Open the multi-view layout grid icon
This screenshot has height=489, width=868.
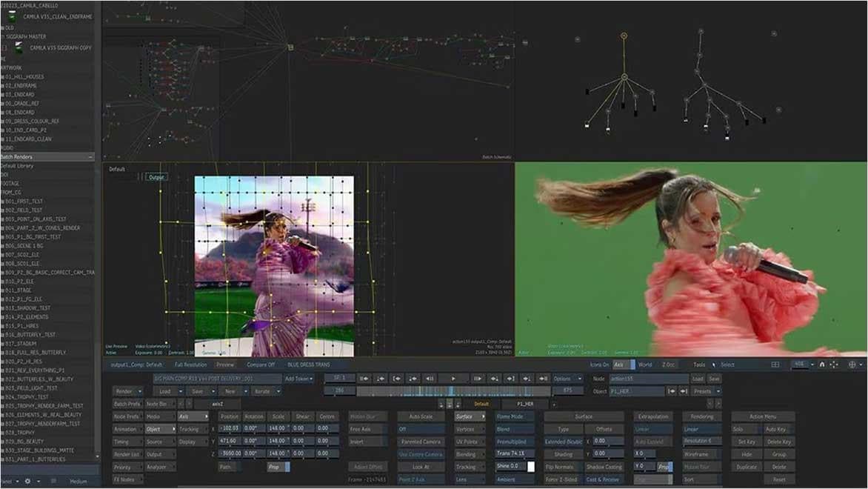(x=775, y=365)
